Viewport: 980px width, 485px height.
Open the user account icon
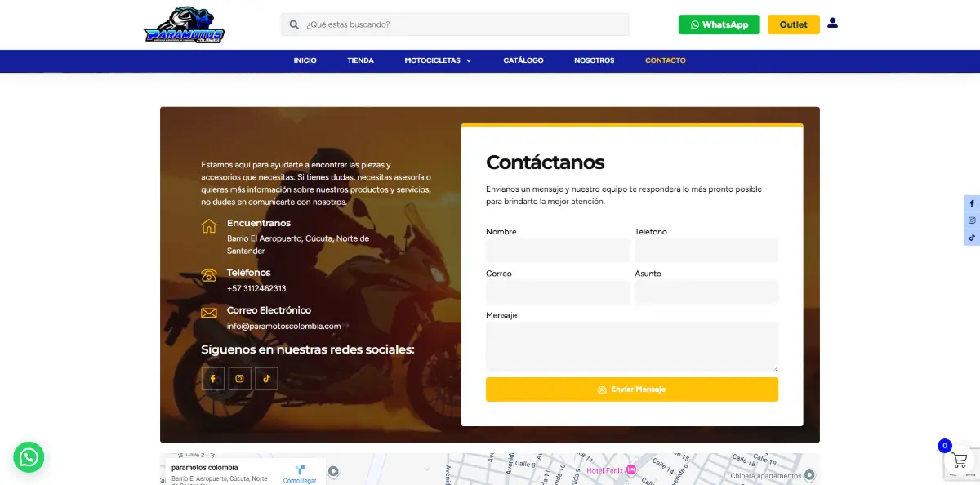(x=832, y=23)
